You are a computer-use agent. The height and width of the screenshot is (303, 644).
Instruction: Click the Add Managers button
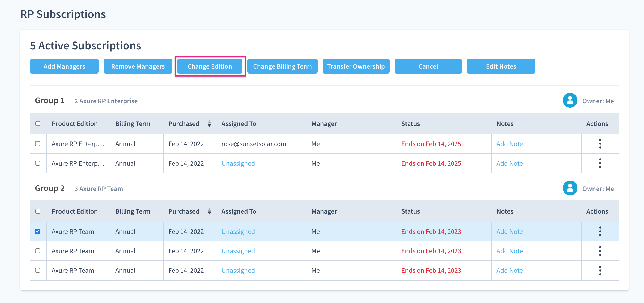coord(64,66)
